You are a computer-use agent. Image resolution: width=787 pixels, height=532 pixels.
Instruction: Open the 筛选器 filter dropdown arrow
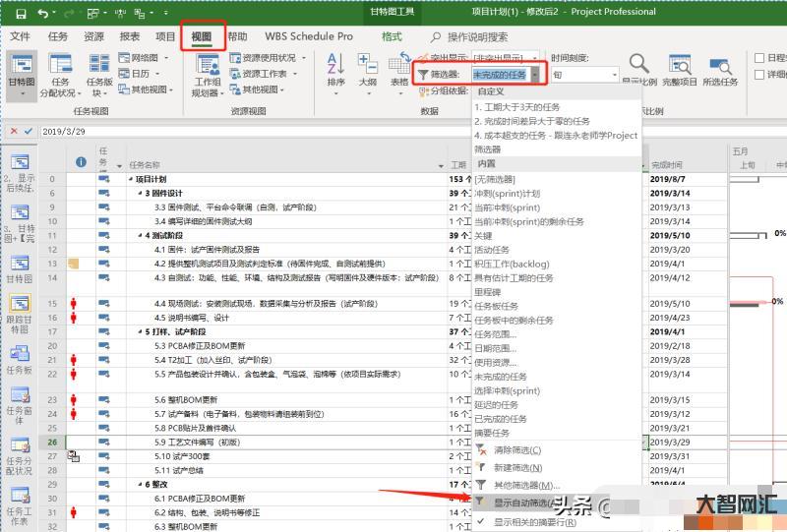tap(535, 74)
